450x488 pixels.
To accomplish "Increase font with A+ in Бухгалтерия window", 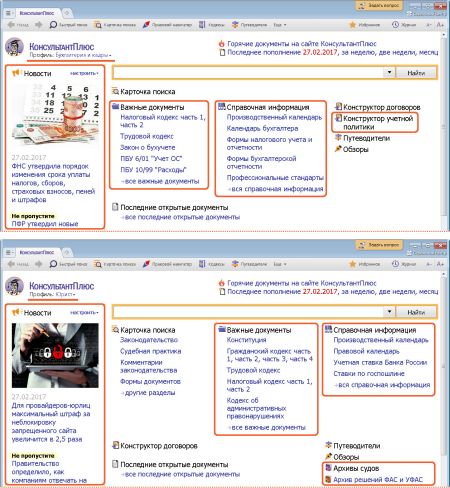I will tap(440, 25).
